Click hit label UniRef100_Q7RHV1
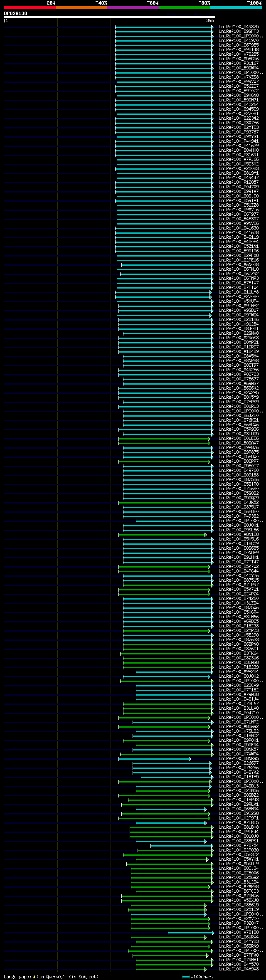The height and width of the screenshot is (980, 266). point(239,960)
